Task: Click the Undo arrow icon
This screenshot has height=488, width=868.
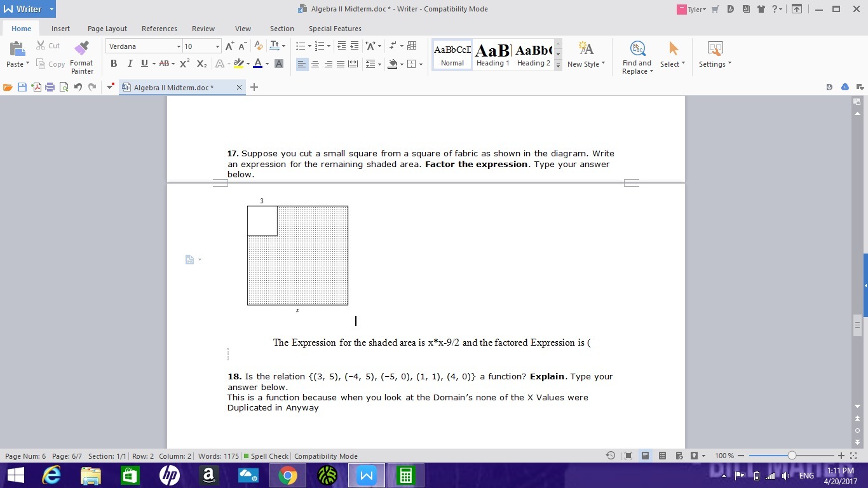Action: click(78, 87)
